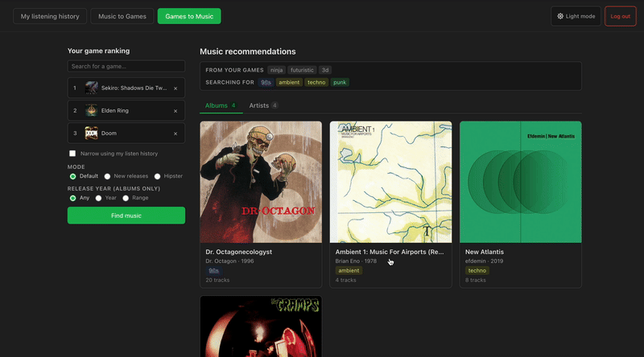Open My listening history page
The height and width of the screenshot is (357, 644).
point(50,16)
